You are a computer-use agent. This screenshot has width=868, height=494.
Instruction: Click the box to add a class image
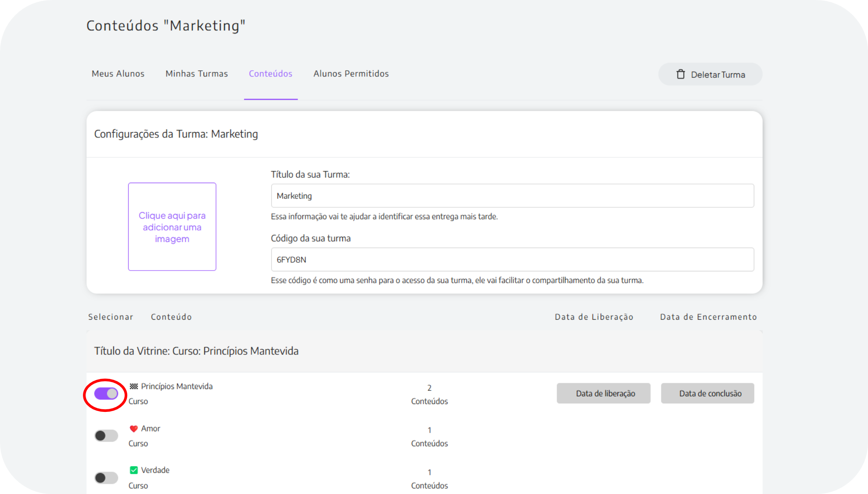pos(172,227)
